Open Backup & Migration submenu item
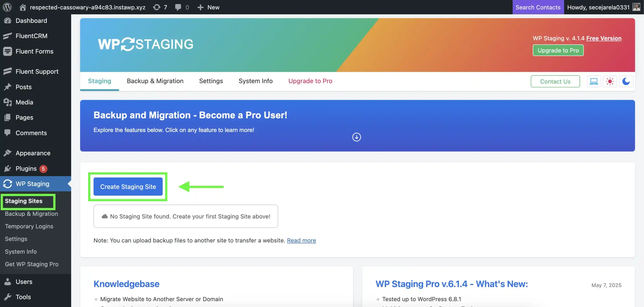 [x=31, y=214]
